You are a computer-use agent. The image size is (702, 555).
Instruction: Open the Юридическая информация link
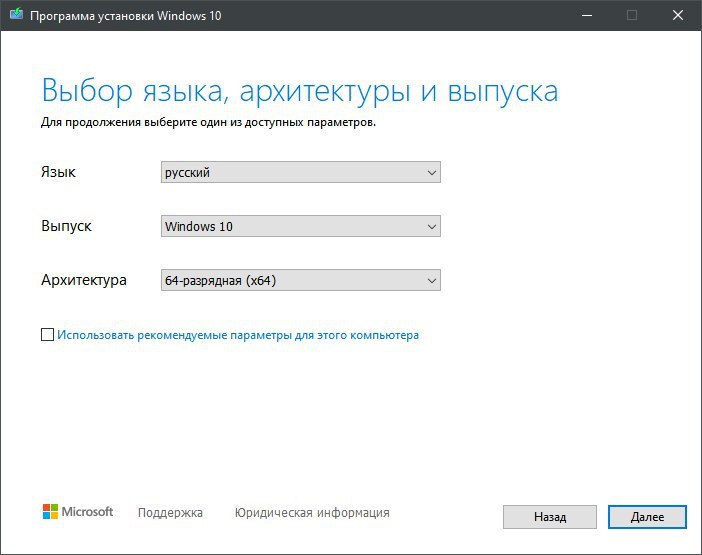pos(312,512)
